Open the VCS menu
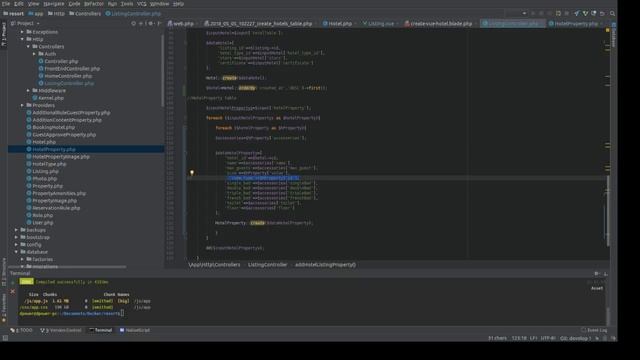640x360 pixels. [x=142, y=4]
